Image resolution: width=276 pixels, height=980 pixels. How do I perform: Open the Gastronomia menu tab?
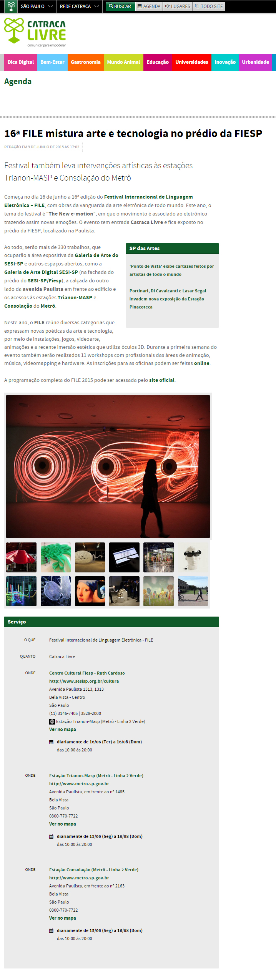click(86, 62)
